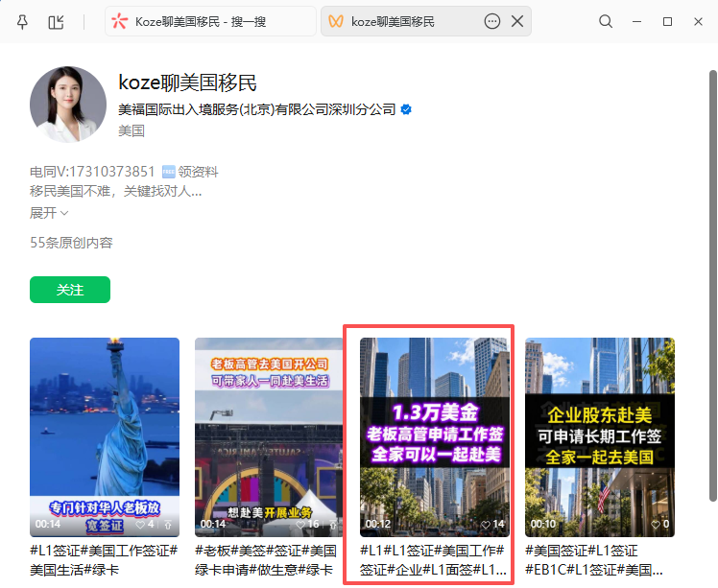Close the koze聊美国移民 tab
This screenshot has width=718, height=588.
pos(517,21)
